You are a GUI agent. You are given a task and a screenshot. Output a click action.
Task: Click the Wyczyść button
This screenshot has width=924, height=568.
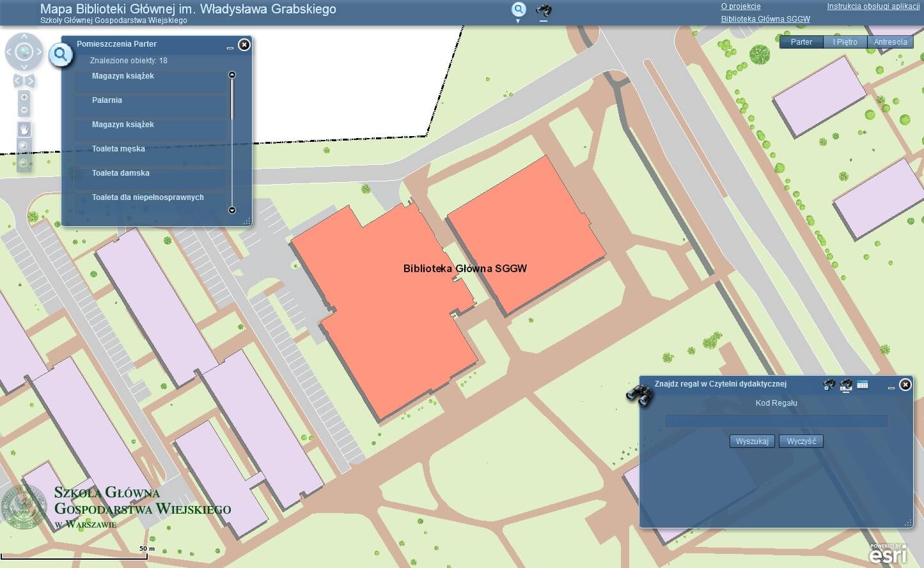pos(801,441)
